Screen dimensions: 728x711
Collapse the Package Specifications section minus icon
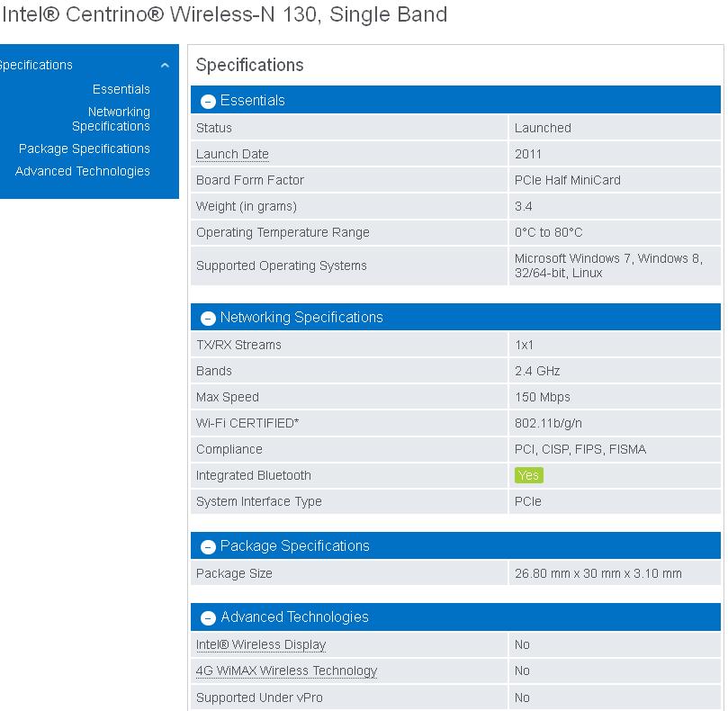pos(208,546)
